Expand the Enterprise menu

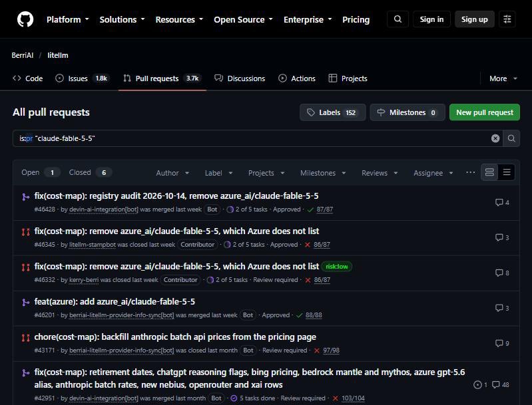point(308,20)
